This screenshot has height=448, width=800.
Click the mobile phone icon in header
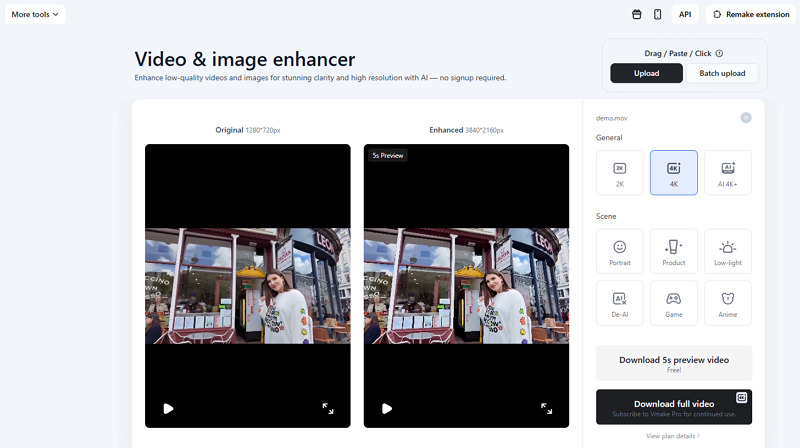pos(658,14)
